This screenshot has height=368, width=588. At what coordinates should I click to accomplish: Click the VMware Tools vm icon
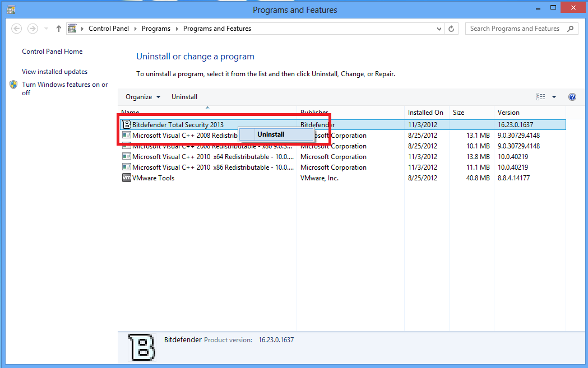[127, 178]
